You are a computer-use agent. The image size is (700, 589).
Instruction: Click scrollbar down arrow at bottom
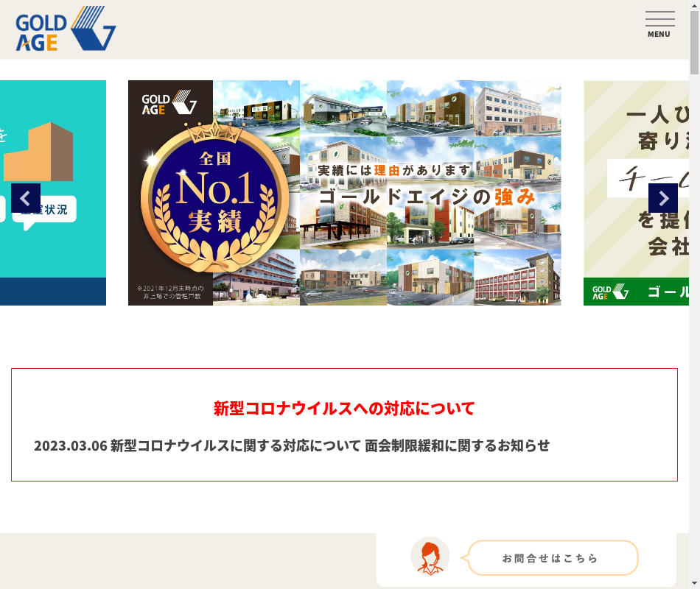[694, 583]
